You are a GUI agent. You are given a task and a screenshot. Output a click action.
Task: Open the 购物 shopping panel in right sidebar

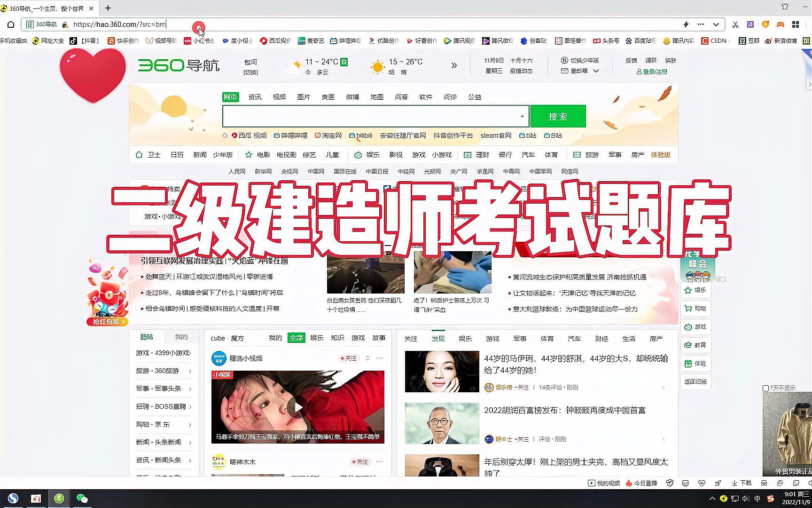click(696, 308)
